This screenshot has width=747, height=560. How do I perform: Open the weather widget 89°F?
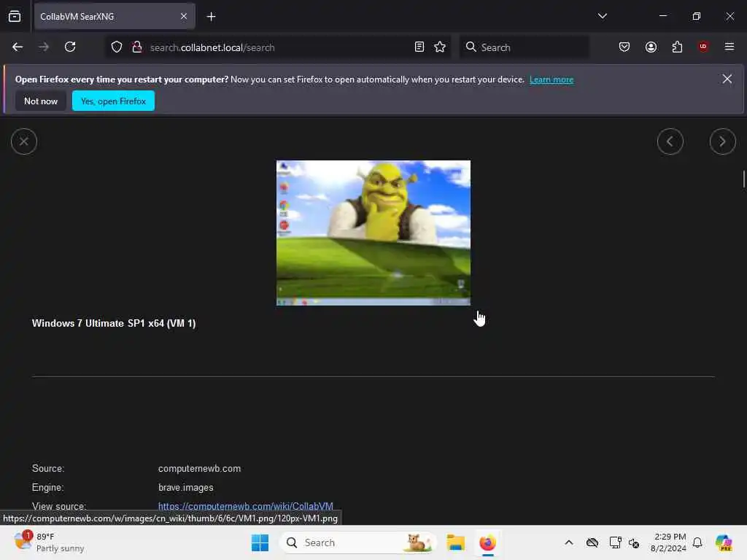coord(49,542)
